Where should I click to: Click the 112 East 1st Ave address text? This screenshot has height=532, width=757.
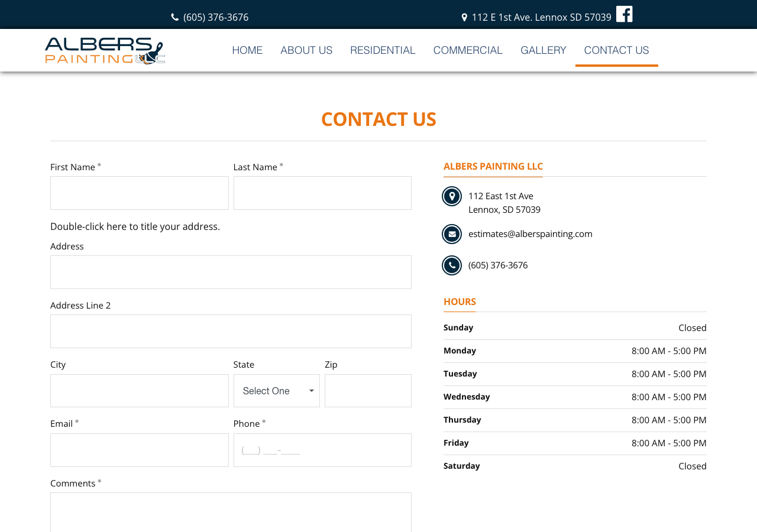point(504,203)
